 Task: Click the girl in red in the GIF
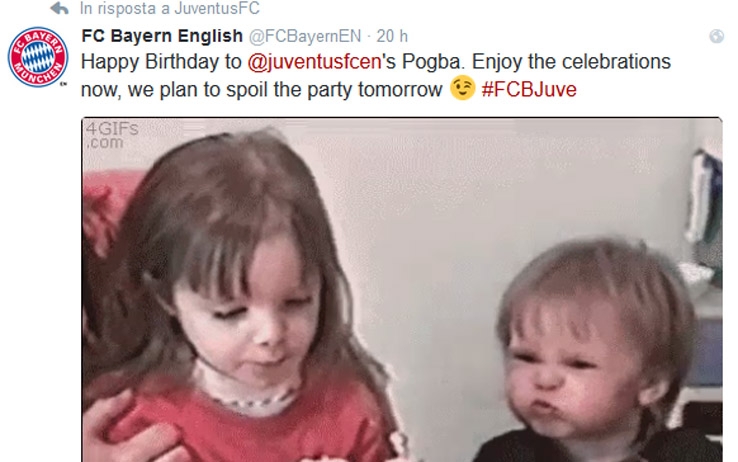pos(235,301)
